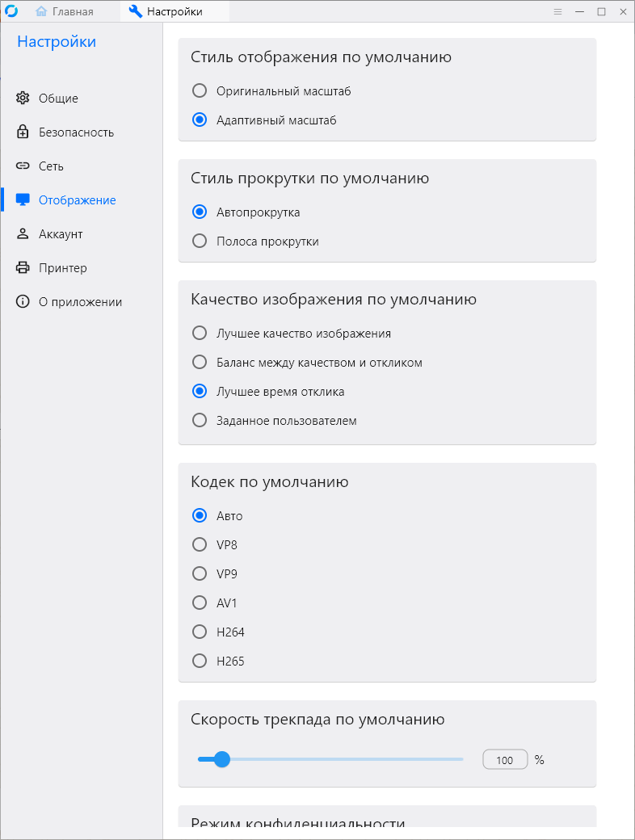Choose the H265 codec option
The width and height of the screenshot is (635, 840).
(x=200, y=661)
